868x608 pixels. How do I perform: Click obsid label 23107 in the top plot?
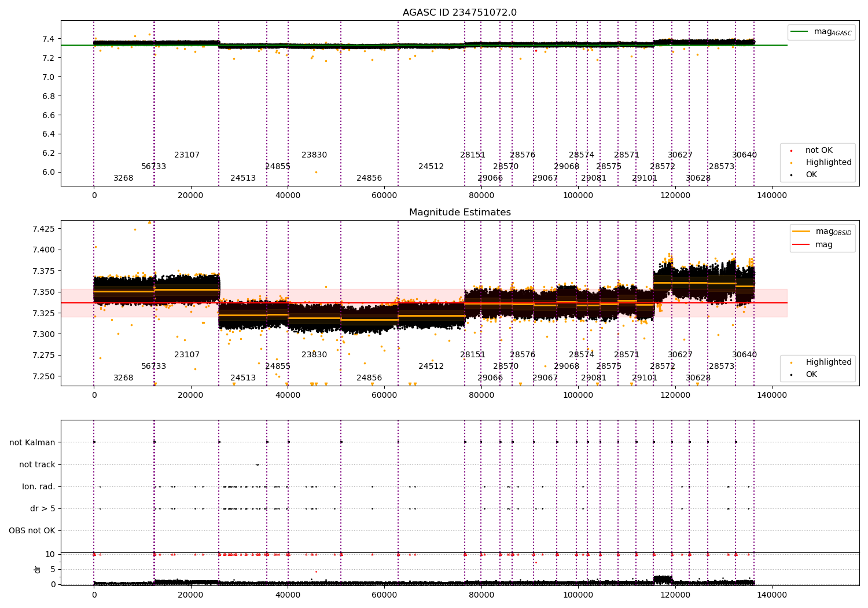point(187,155)
